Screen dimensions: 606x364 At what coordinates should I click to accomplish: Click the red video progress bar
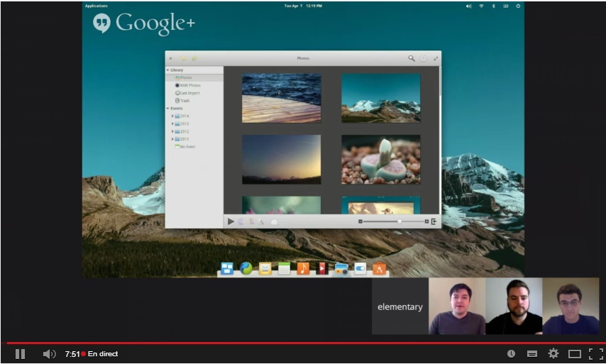303,343
